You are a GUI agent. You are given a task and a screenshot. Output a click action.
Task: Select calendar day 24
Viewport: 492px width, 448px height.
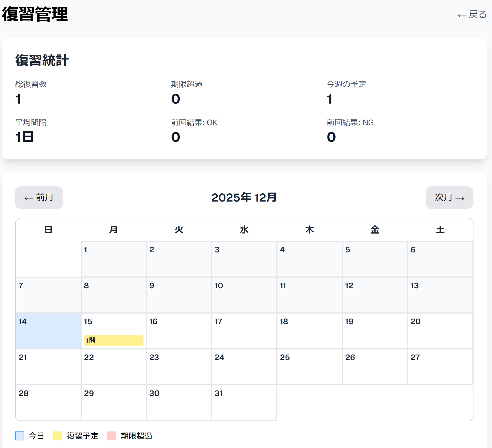pyautogui.click(x=244, y=367)
